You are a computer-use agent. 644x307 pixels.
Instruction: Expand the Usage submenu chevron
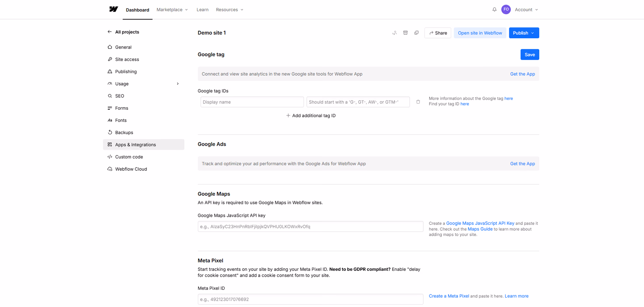click(178, 84)
